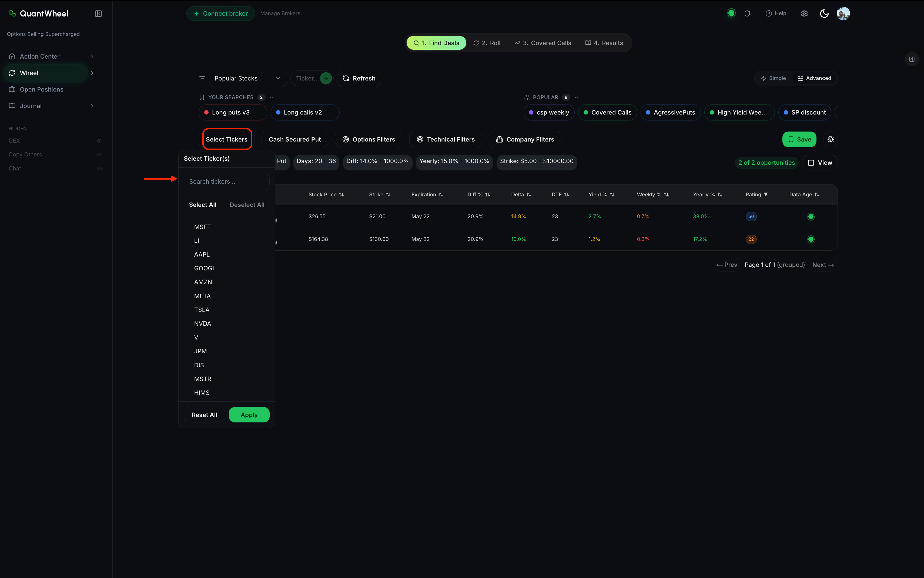Click the Search tickers input field
The width and height of the screenshot is (924, 578).
click(x=227, y=182)
